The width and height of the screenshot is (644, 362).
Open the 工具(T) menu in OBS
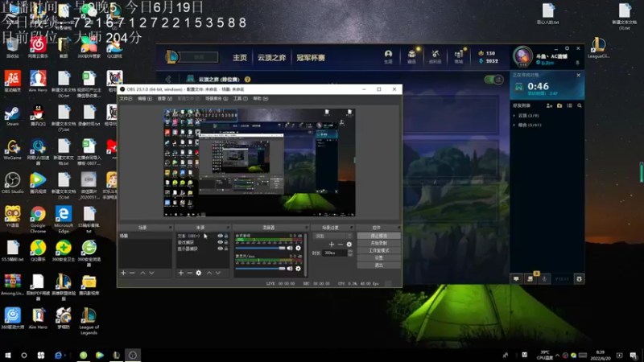pos(240,98)
